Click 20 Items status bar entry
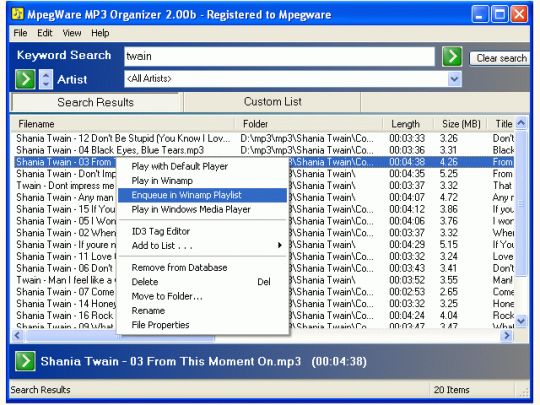Viewport: 540px width, 405px height. pyautogui.click(x=451, y=390)
